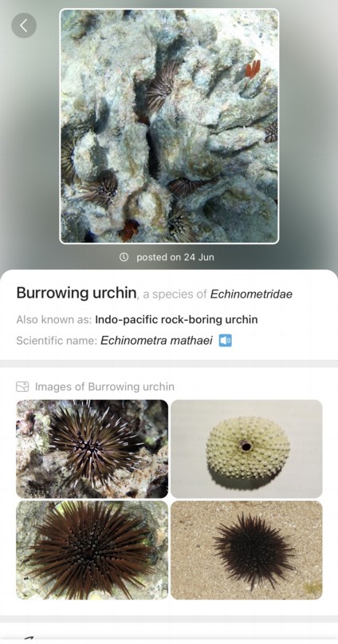Tap the clock icon beside posted date
The height and width of the screenshot is (644, 338).
pos(124,257)
